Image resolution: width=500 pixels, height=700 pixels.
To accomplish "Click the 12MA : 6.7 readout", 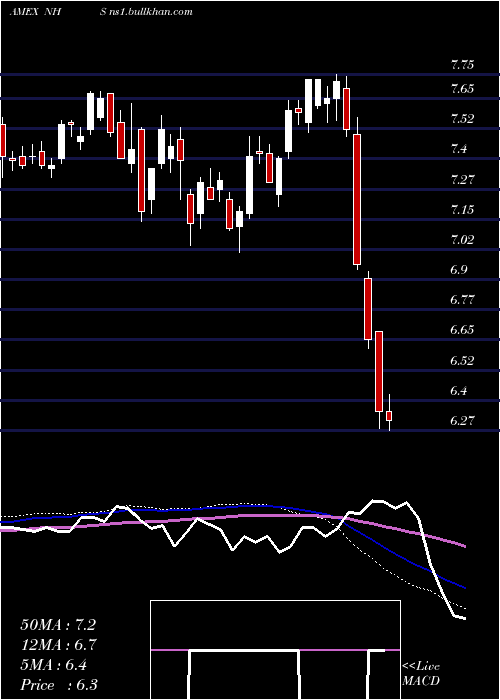I will pos(58,645).
